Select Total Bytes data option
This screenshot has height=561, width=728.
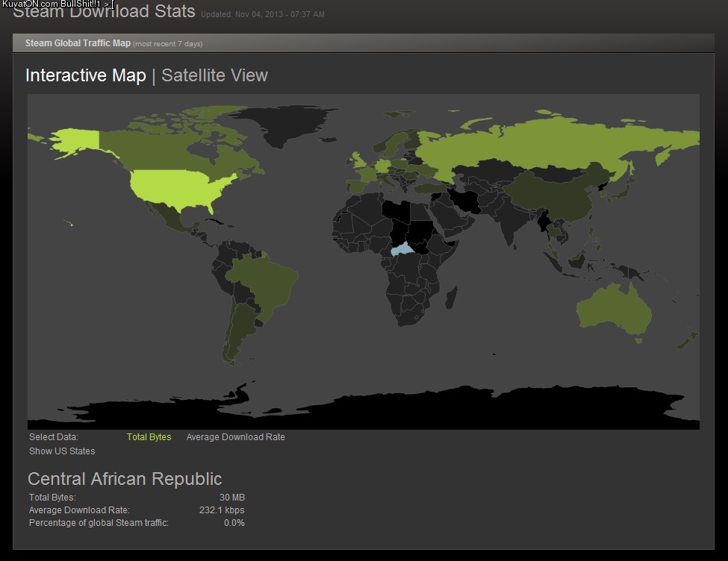149,437
